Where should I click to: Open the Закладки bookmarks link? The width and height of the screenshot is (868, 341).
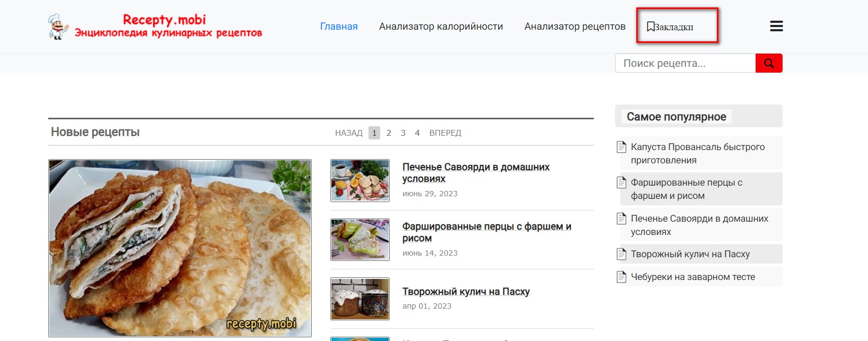coord(670,27)
